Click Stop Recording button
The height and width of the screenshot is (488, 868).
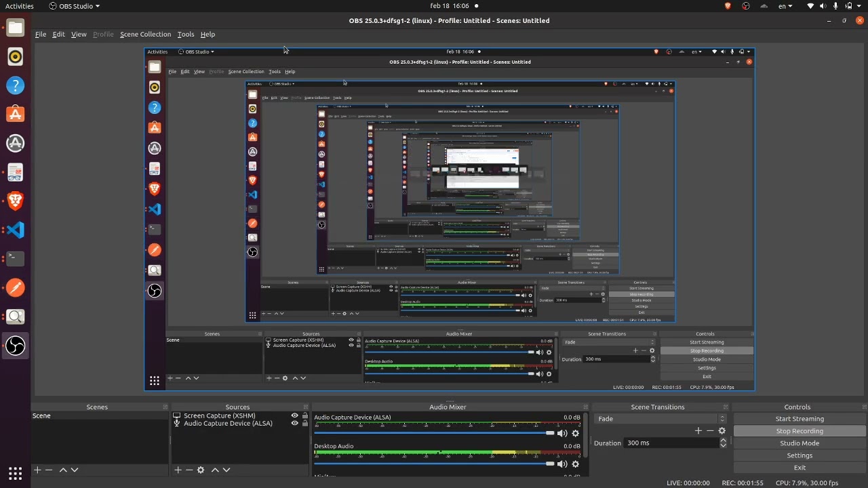(x=800, y=431)
